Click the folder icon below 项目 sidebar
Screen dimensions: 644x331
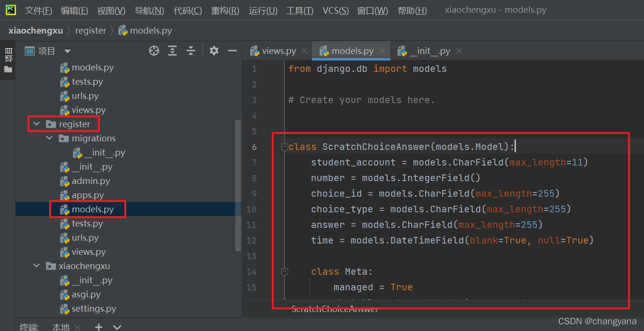[8, 70]
